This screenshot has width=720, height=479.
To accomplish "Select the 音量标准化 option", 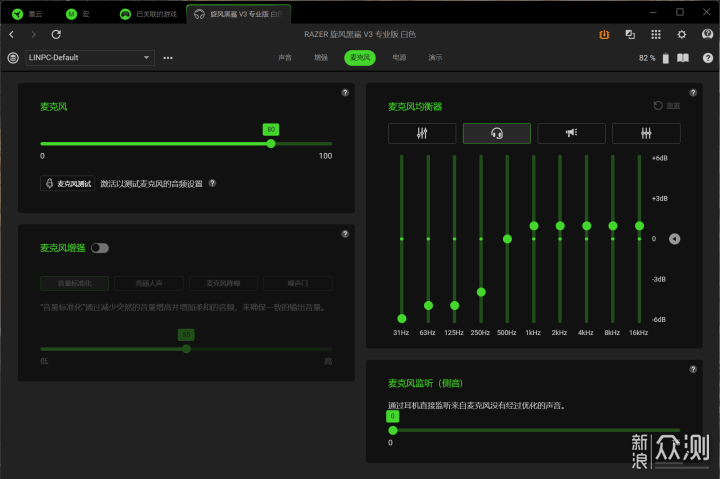I will (74, 283).
